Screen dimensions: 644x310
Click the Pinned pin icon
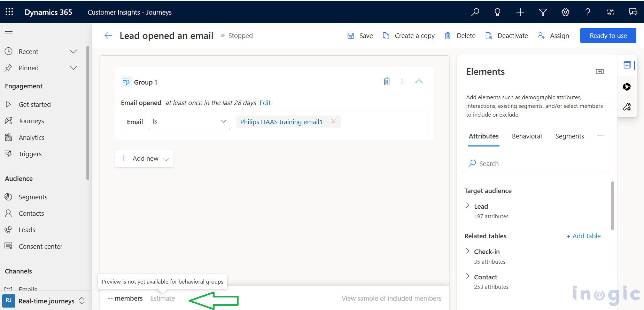pos(9,68)
